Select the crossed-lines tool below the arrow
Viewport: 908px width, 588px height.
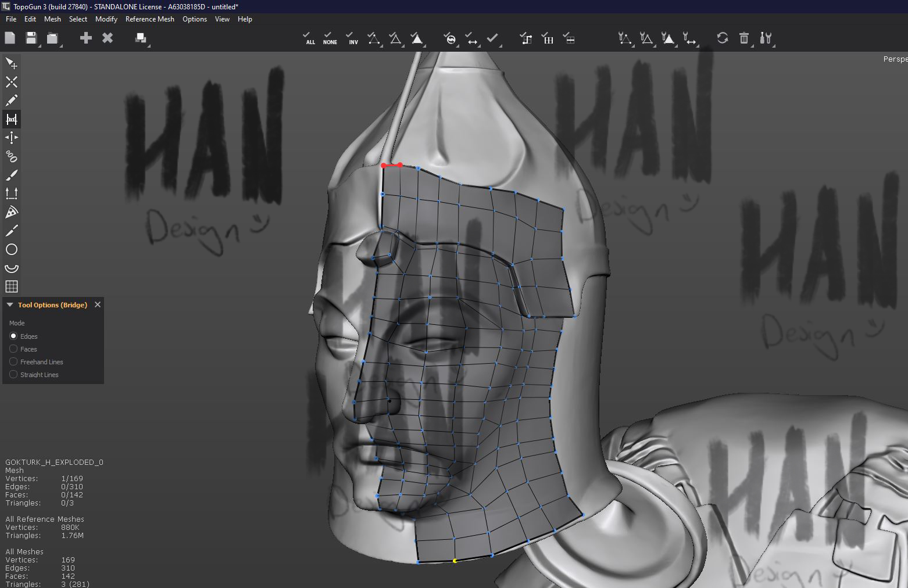11,82
